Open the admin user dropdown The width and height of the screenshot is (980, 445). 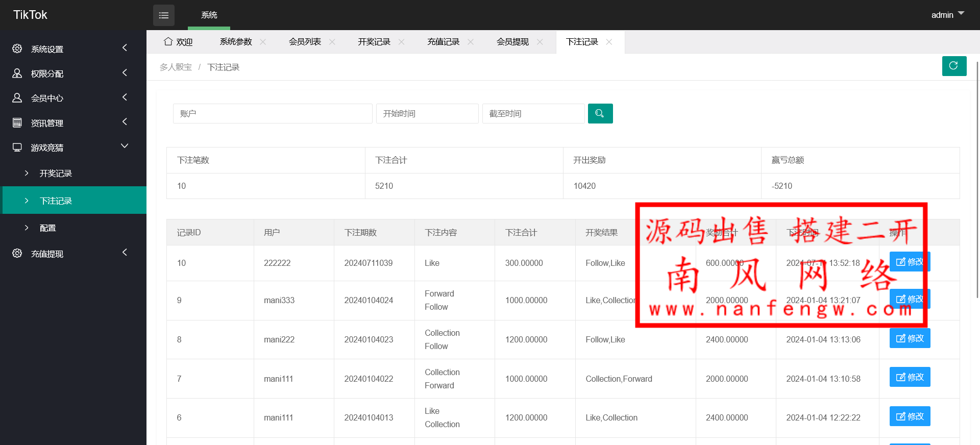coord(947,15)
